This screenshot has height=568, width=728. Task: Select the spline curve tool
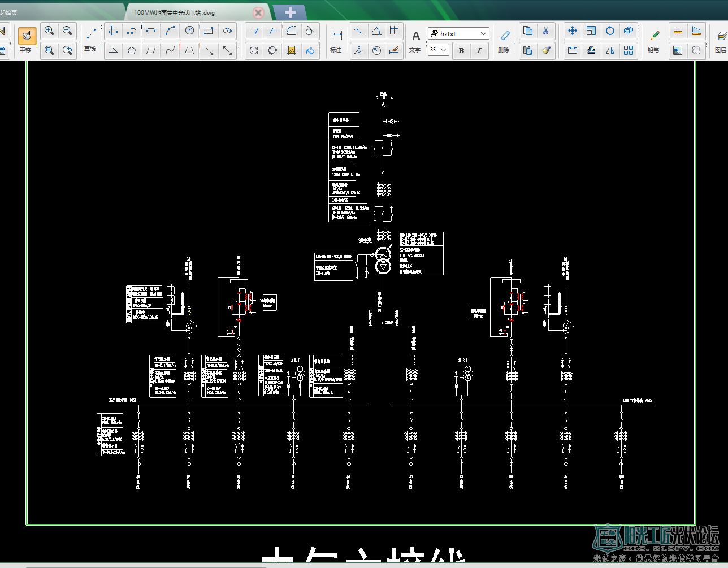click(170, 50)
